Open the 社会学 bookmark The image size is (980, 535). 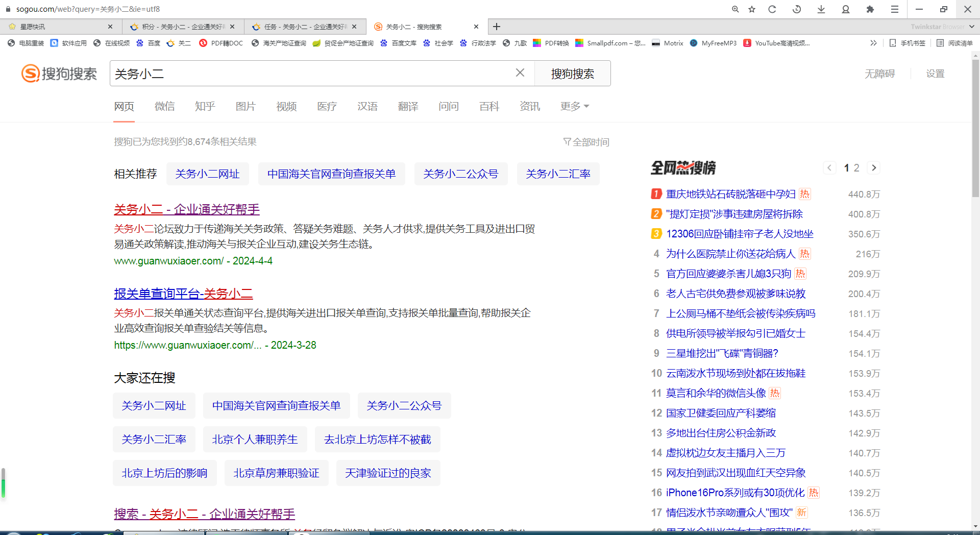[438, 43]
